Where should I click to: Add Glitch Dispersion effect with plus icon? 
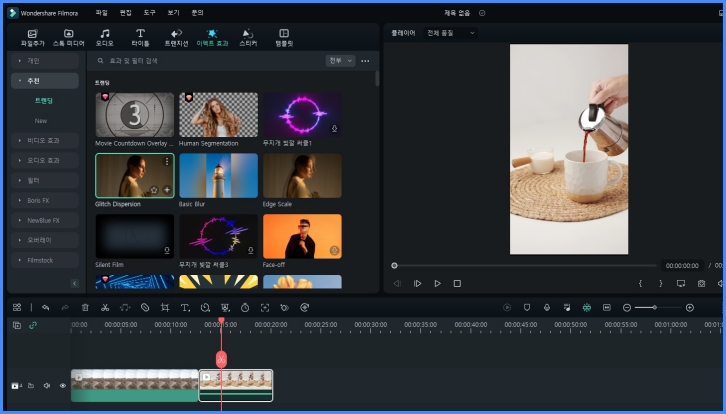tap(167, 190)
